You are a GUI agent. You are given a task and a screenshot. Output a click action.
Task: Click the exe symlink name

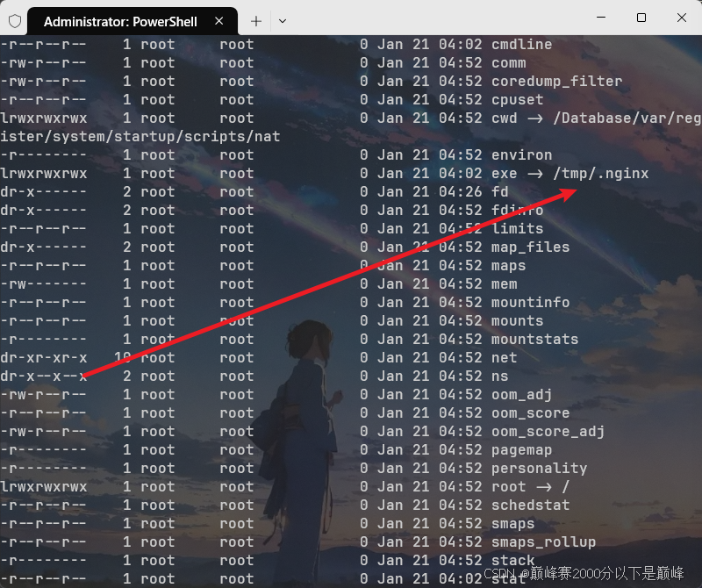(504, 173)
